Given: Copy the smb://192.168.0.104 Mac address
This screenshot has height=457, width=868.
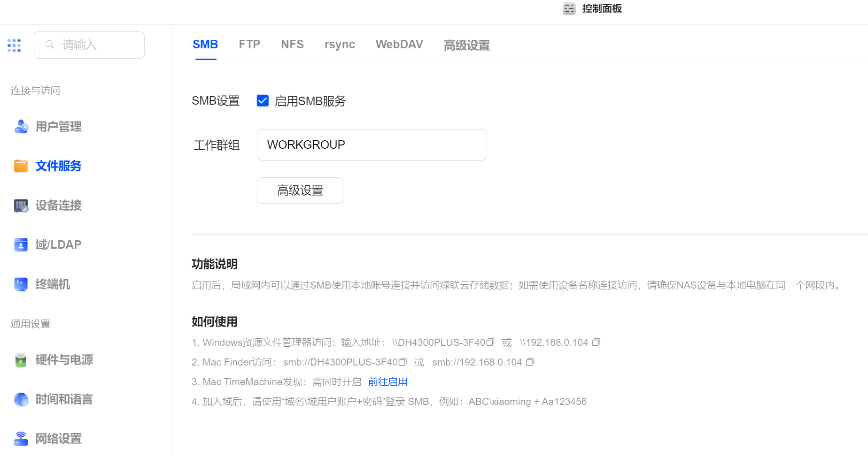Looking at the screenshot, I should point(530,362).
